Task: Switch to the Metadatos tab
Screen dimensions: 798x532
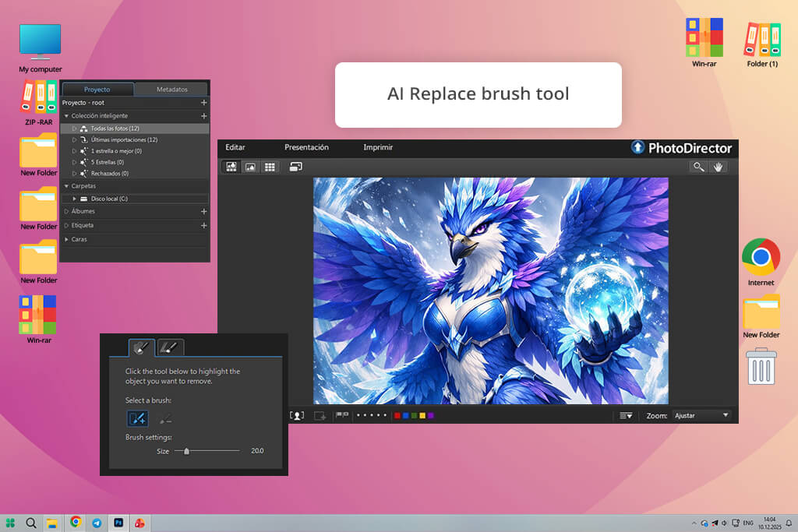Action: click(172, 89)
